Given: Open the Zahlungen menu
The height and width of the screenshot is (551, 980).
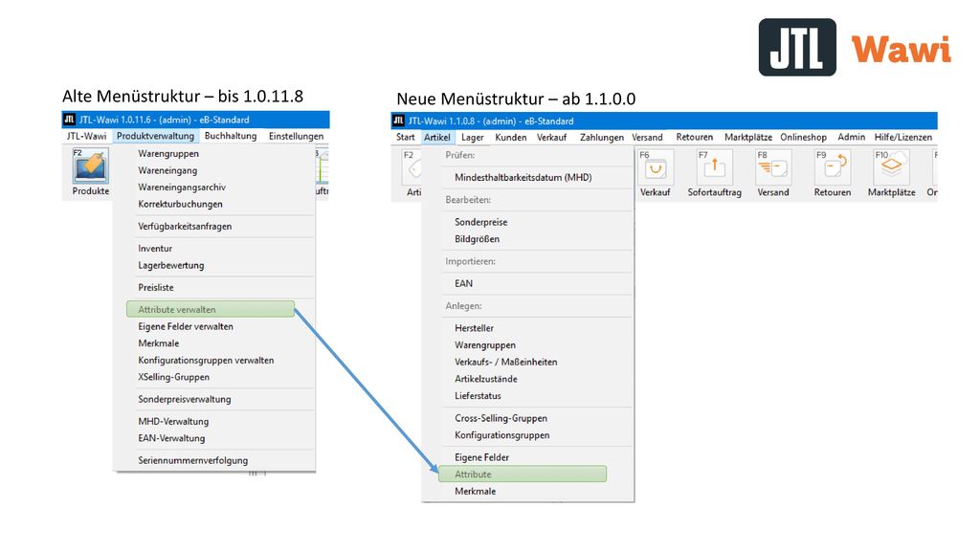Looking at the screenshot, I should point(601,137).
